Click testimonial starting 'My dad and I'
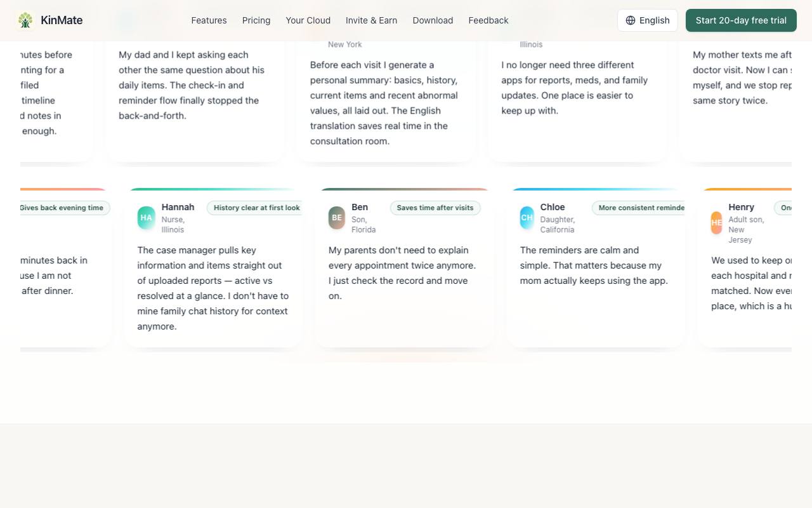 click(192, 85)
